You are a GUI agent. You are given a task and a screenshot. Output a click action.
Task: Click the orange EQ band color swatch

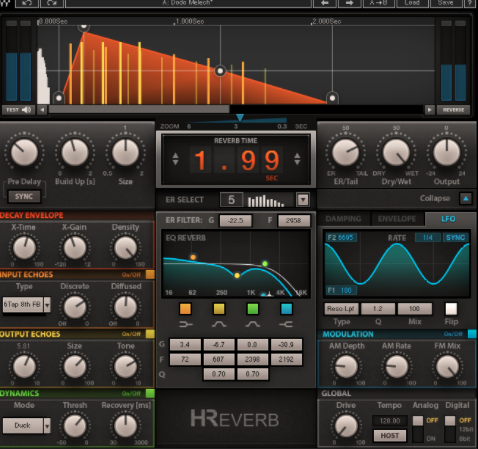[185, 309]
